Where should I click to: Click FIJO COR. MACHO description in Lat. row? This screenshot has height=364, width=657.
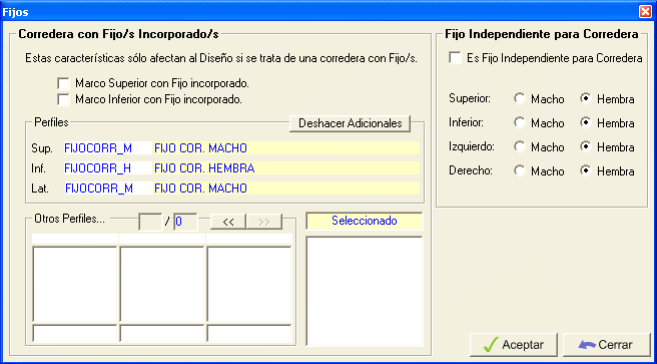[286, 188]
